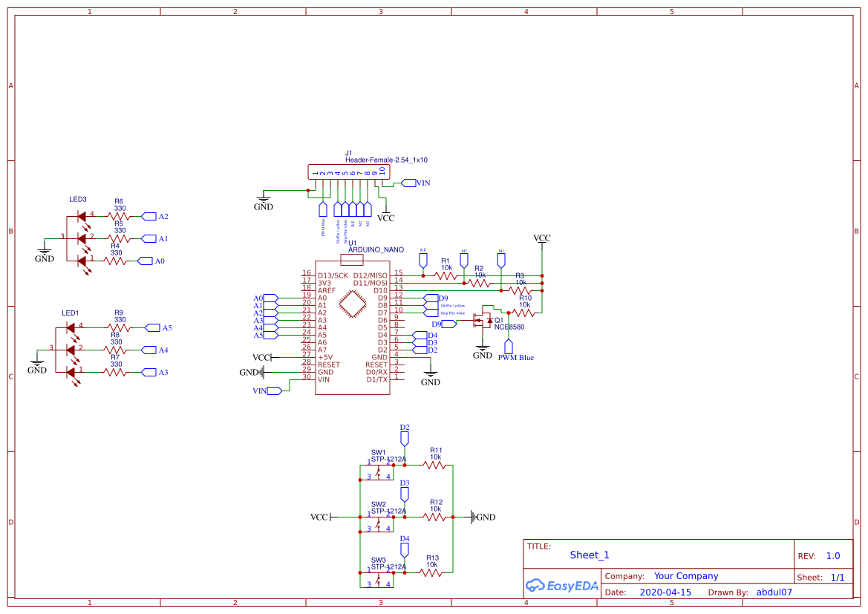Click the +5V pin label on the Arduino
The width and height of the screenshot is (868, 614).
point(325,357)
